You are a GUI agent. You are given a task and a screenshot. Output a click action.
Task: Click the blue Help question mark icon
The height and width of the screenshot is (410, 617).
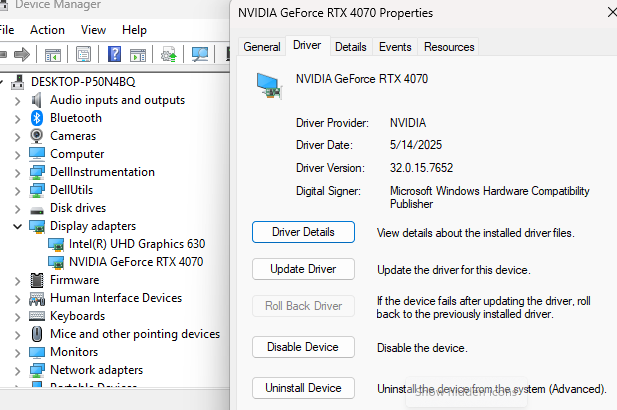coord(116,54)
